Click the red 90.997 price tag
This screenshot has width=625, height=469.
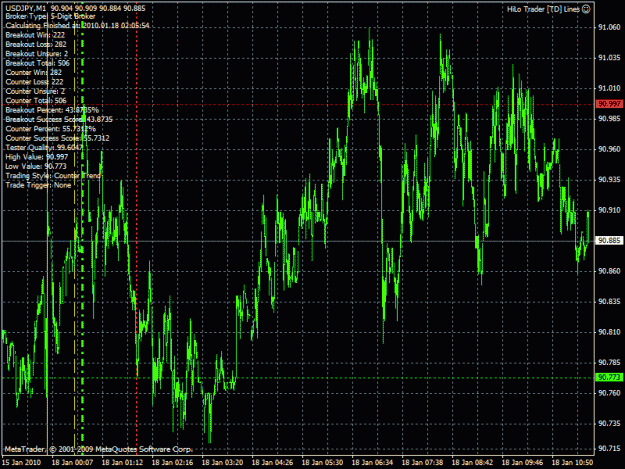point(609,104)
